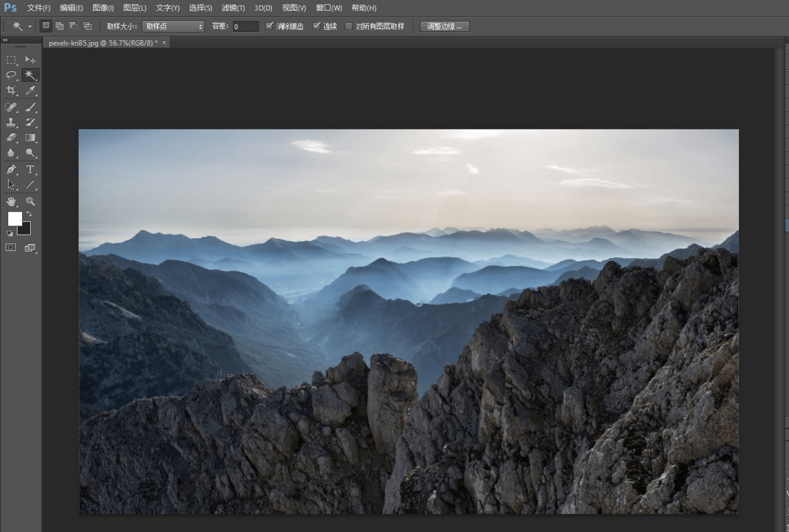Toggle the 消除锯齿 anti-alias checkbox
The height and width of the screenshot is (532, 789).
tap(269, 26)
